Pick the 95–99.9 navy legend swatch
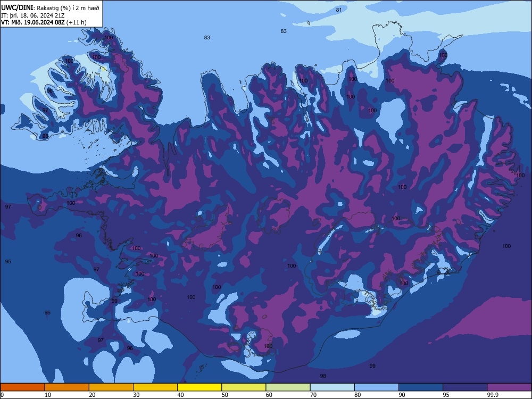Image resolution: width=532 pixels, height=399 pixels. (x=465, y=387)
